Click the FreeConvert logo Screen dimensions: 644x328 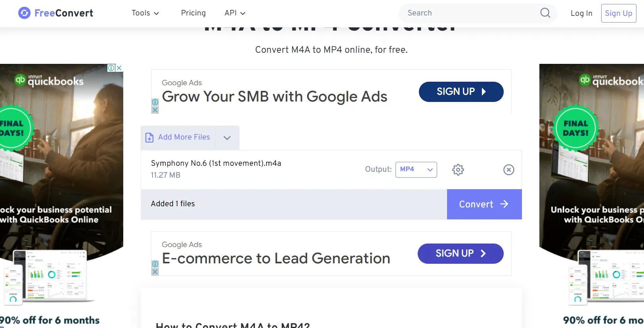click(x=55, y=13)
